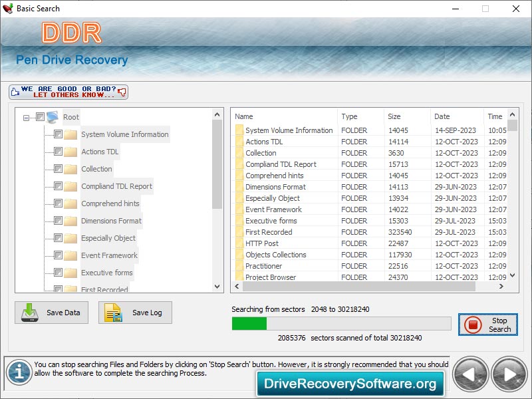The height and width of the screenshot is (399, 532).
Task: Go to next step with forward arrow
Action: (509, 374)
